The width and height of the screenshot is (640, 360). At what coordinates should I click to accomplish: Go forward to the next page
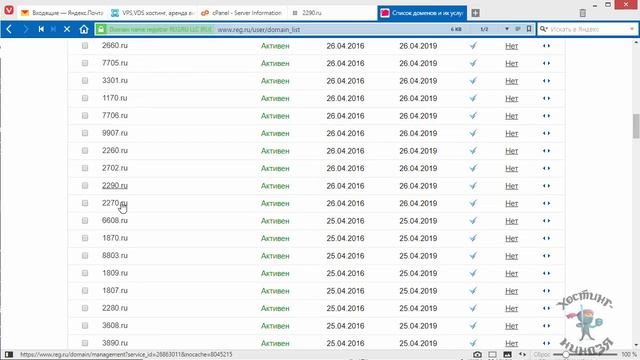[26, 29]
